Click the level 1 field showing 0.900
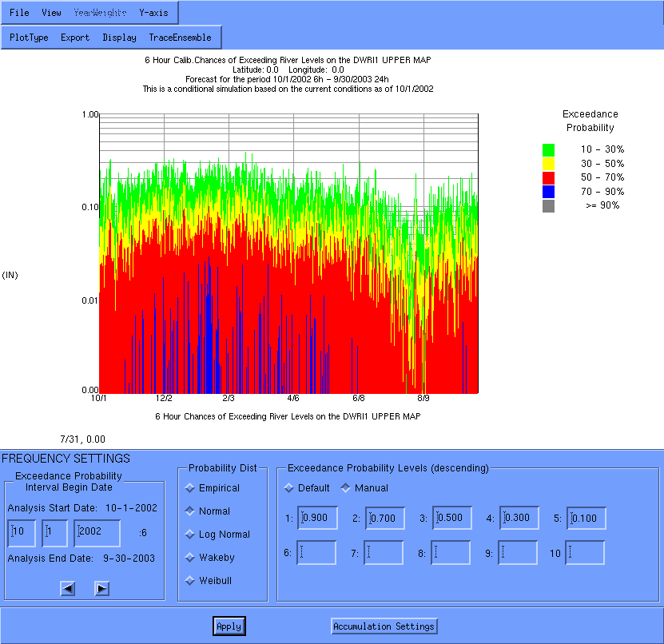 [317, 518]
